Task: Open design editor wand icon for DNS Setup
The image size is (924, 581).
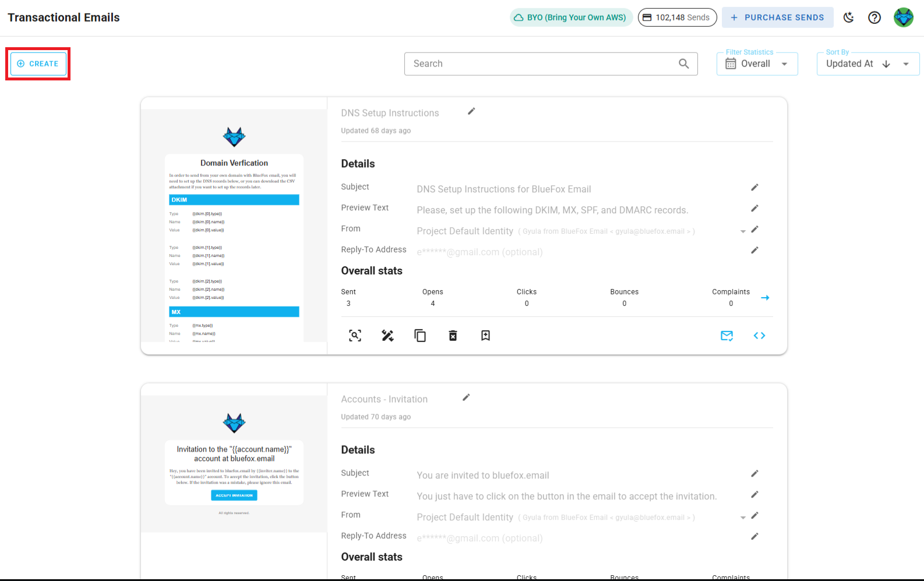Action: pyautogui.click(x=387, y=336)
